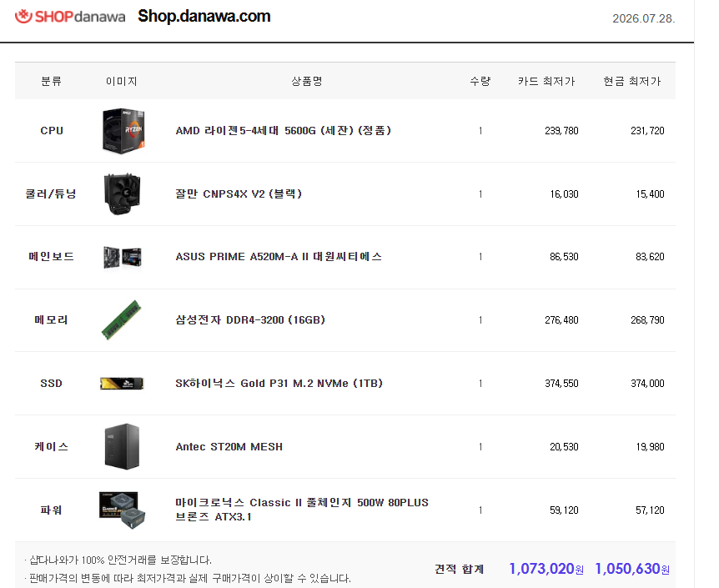Viewport: 719px width, 588px height.
Task: Open the Zalman CNPS4X cooler thumbnail
Action: point(122,194)
